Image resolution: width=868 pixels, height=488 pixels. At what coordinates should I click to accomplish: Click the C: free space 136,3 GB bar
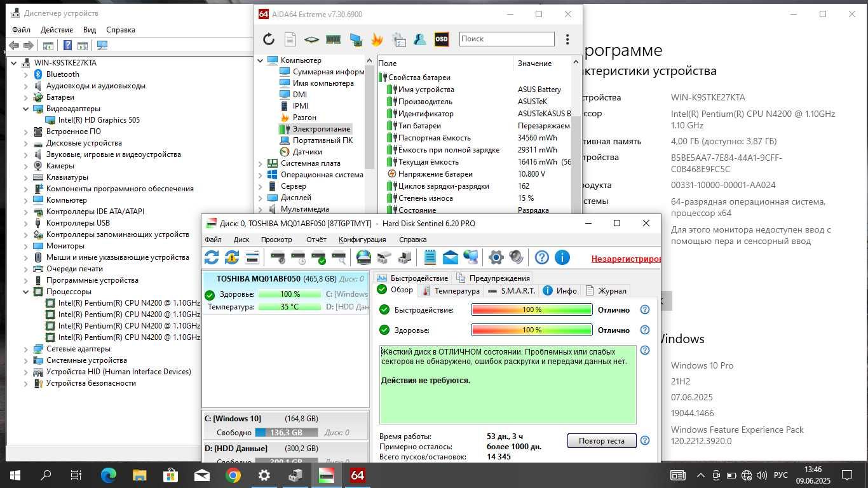pos(287,433)
